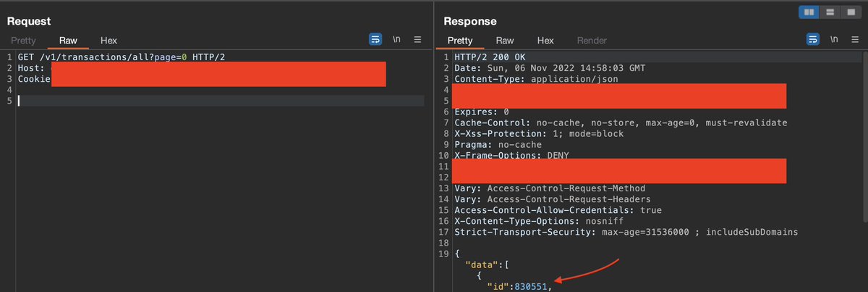Select side-by-side split layout icon
The image size is (868, 292).
(809, 12)
